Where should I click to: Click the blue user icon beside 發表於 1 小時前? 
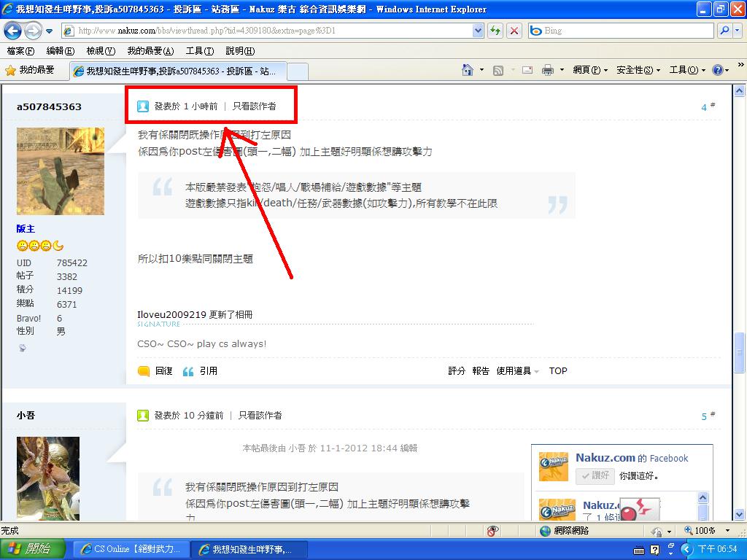click(143, 106)
